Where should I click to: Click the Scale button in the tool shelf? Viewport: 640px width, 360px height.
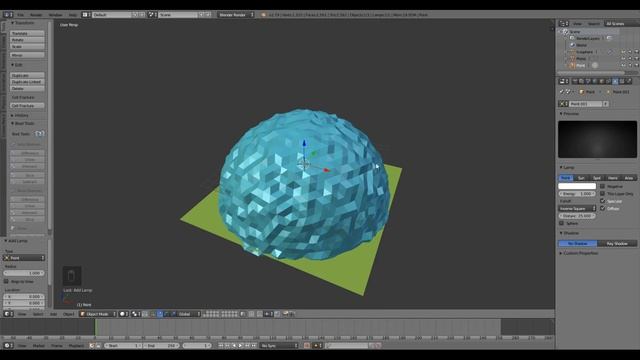27,47
